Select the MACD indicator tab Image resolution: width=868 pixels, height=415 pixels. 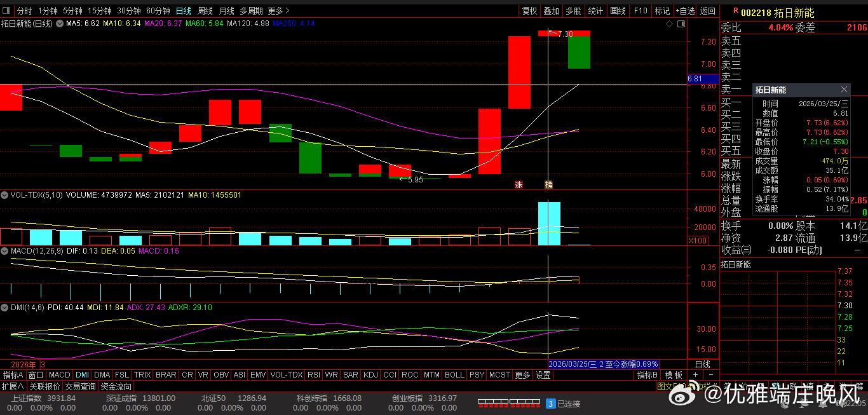60,375
